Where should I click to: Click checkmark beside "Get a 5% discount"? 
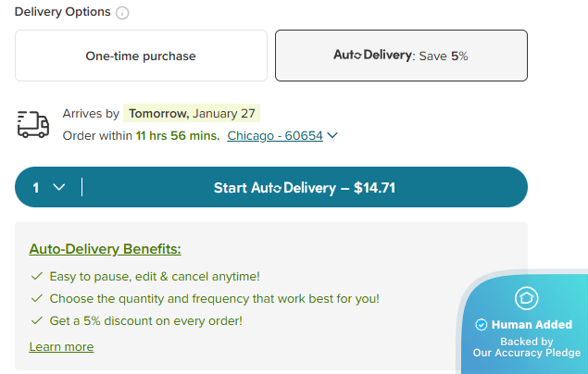(37, 320)
